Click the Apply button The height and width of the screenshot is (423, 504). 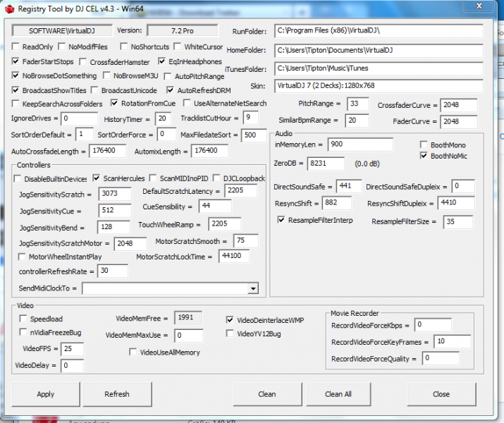(x=46, y=394)
